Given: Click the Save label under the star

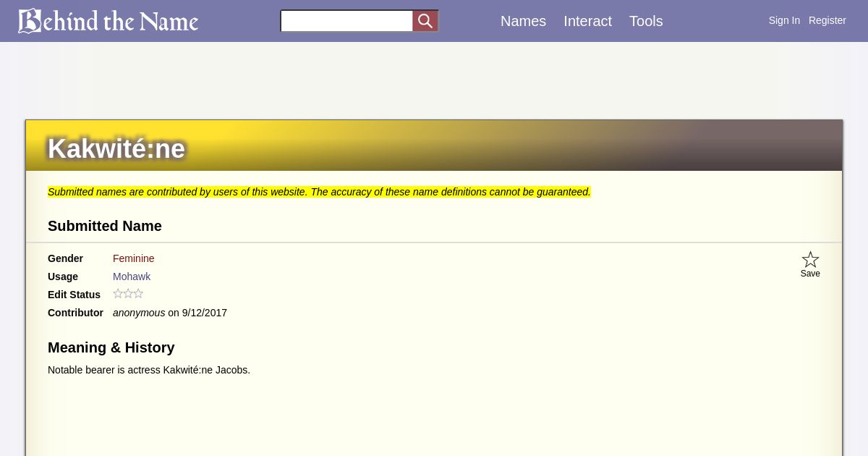Looking at the screenshot, I should pos(810,274).
